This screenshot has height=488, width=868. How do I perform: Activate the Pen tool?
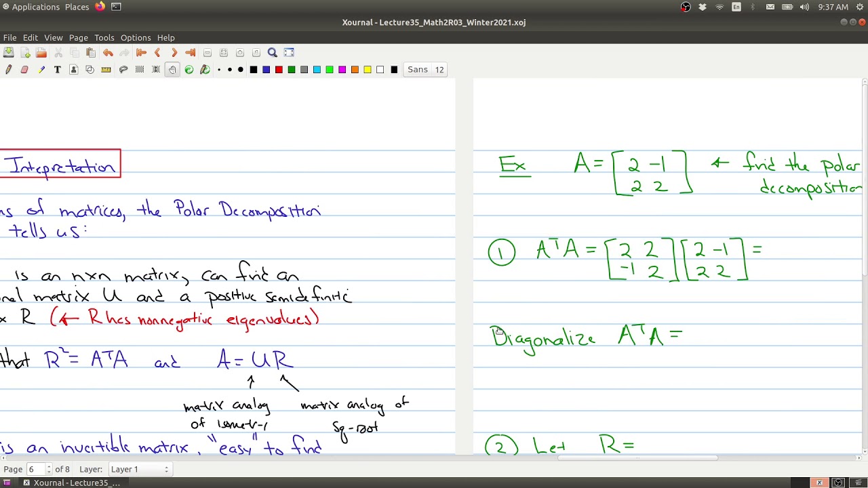(8, 70)
